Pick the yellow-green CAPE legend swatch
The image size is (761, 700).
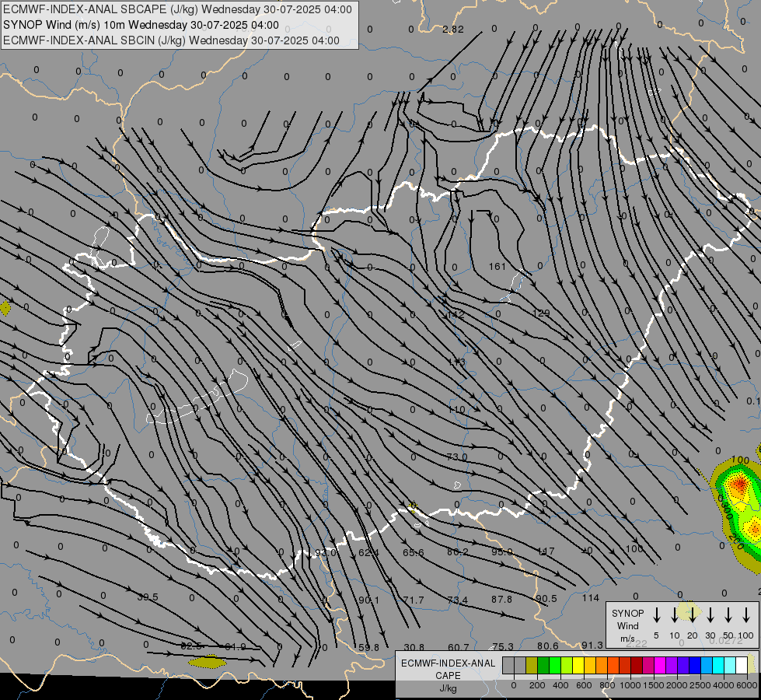[567, 665]
